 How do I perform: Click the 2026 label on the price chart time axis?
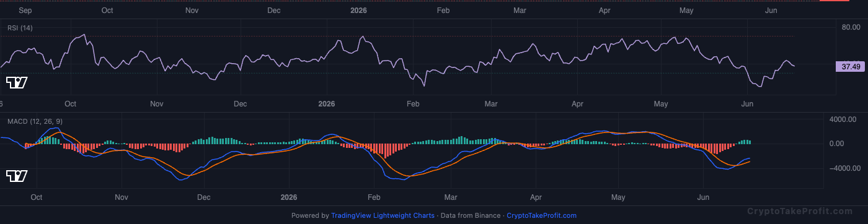(359, 11)
